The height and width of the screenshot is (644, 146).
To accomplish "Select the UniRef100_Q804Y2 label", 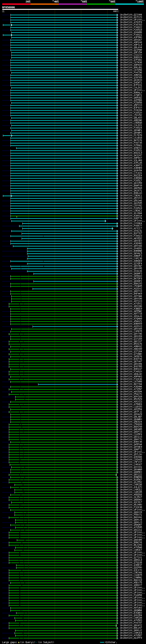I will [x=131, y=625].
